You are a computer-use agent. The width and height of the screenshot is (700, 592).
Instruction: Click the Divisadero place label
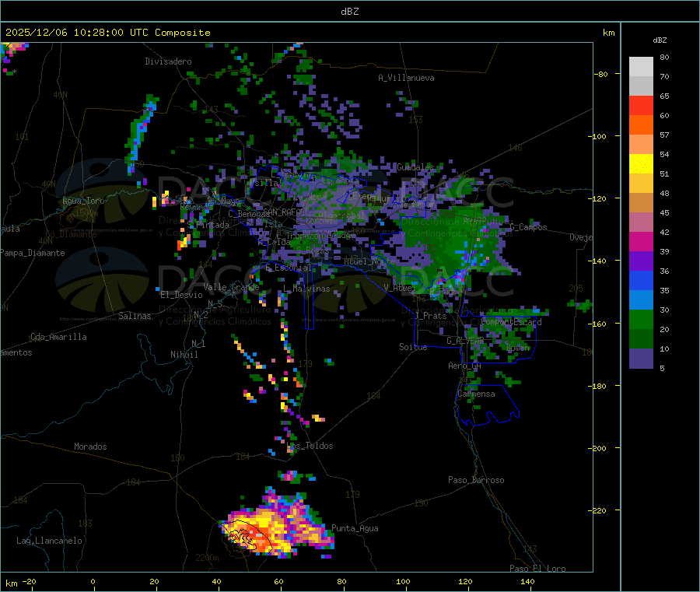(x=168, y=61)
